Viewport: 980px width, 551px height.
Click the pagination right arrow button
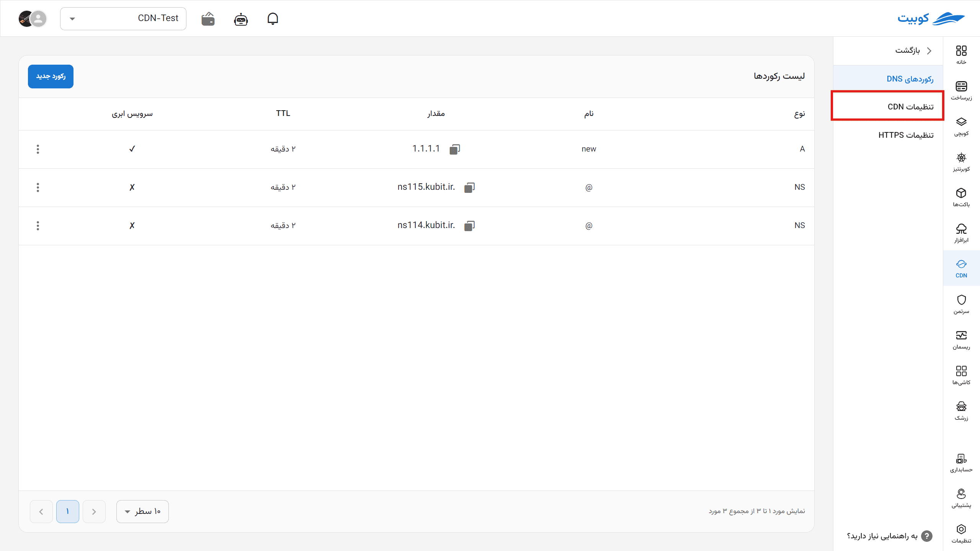coord(94,511)
